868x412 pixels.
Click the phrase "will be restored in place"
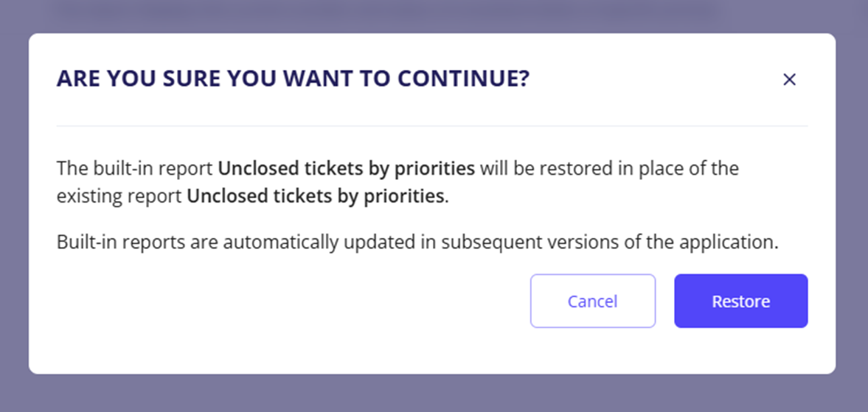pyautogui.click(x=576, y=169)
